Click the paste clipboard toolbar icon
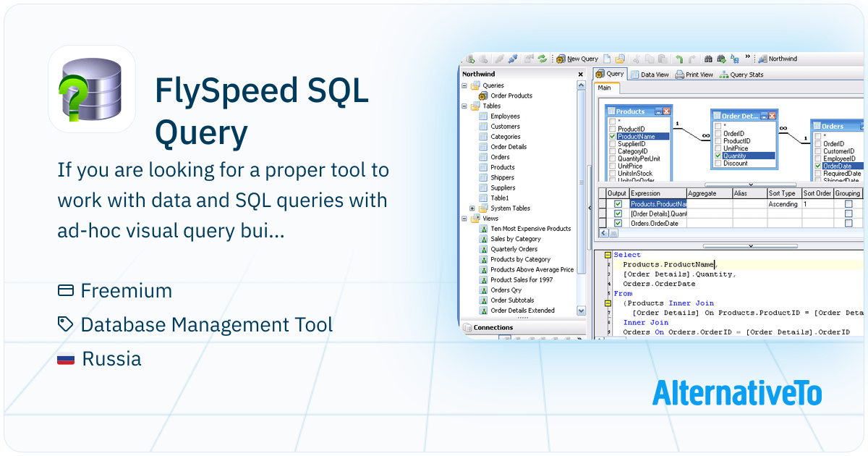 (x=663, y=59)
